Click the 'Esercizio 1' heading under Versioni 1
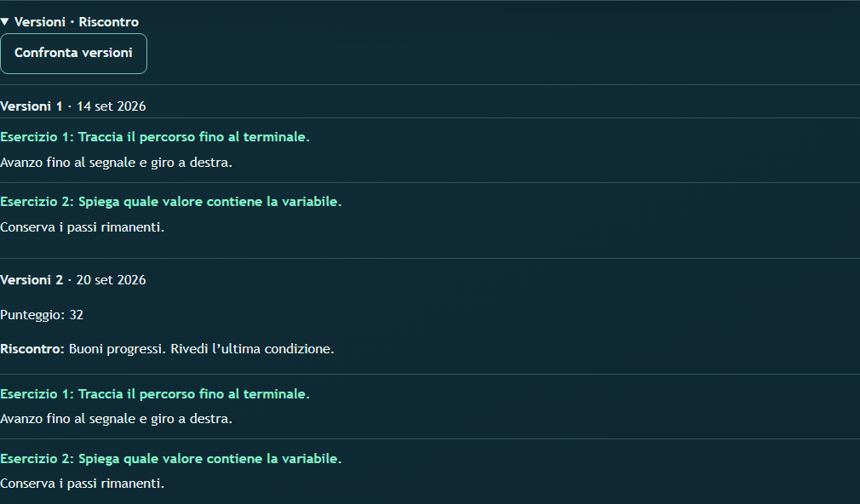860x504 pixels. click(x=155, y=137)
